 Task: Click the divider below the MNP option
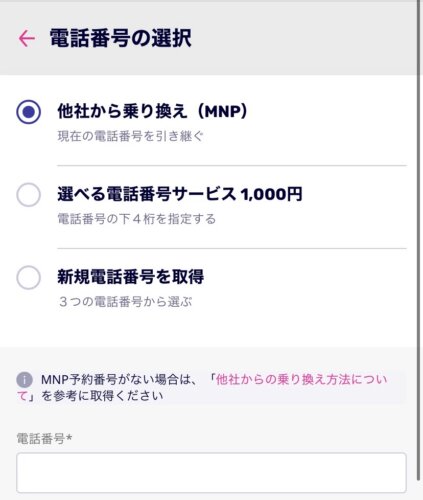[x=232, y=165]
